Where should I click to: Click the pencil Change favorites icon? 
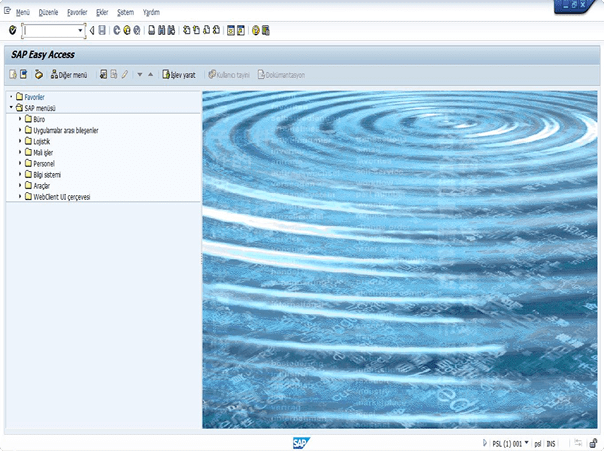(x=125, y=75)
